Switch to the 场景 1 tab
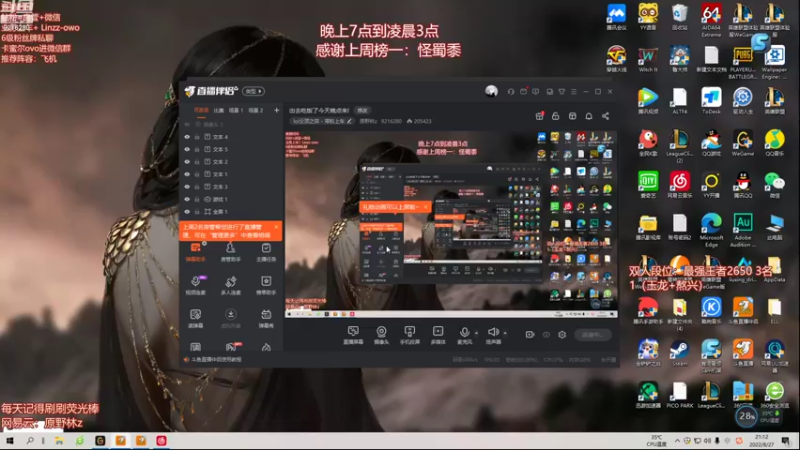This screenshot has width=800, height=450. [x=236, y=110]
